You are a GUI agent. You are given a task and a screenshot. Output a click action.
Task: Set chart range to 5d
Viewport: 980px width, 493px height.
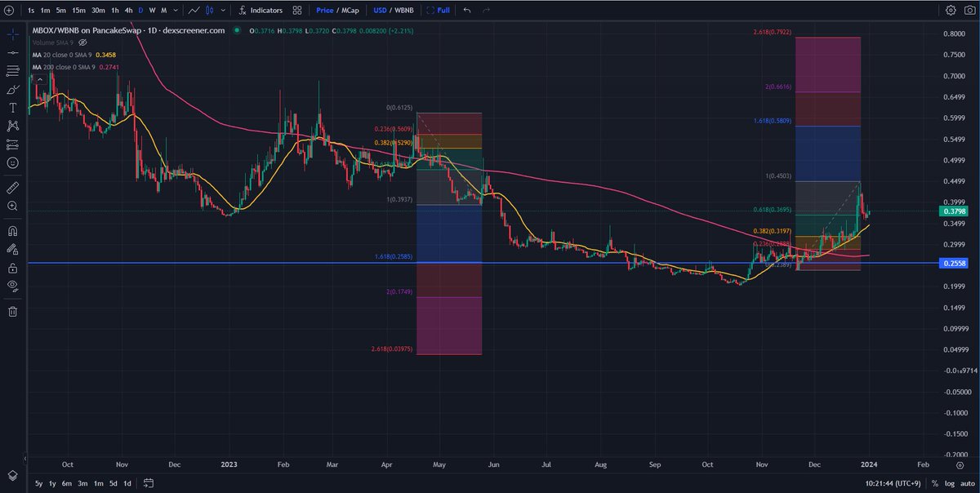tap(114, 483)
